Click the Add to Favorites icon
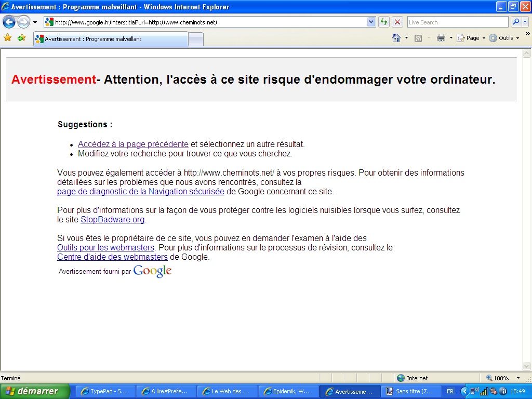 tap(21, 38)
